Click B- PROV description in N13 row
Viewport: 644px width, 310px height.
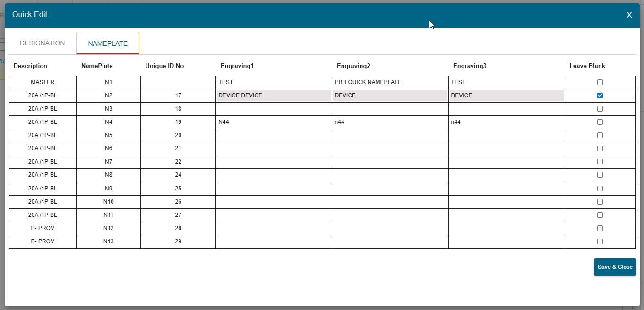[43, 241]
